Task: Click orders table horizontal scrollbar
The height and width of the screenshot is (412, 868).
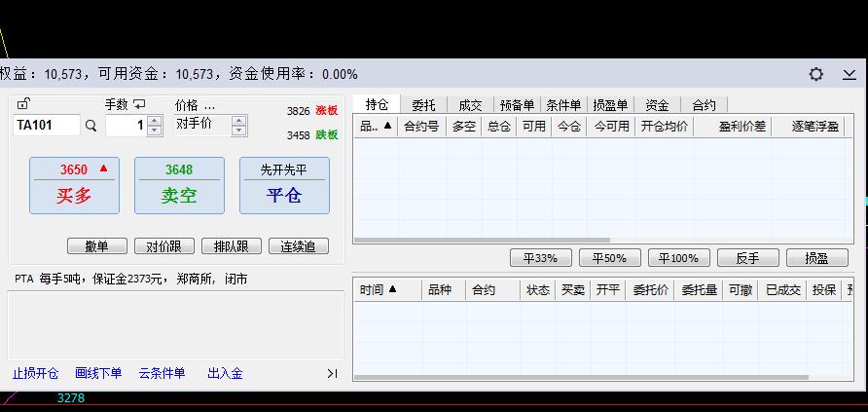Action: click(581, 378)
